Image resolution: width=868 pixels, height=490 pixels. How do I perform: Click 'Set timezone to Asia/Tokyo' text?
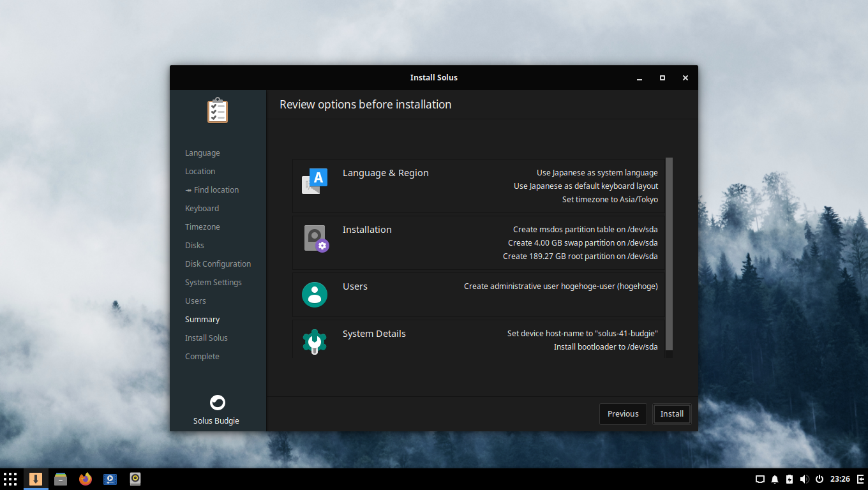610,200
